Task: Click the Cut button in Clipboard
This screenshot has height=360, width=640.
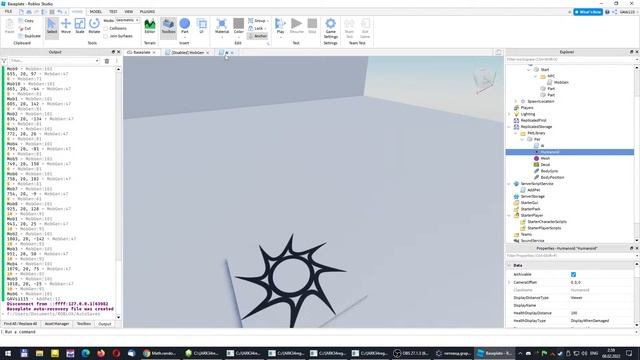Action: pos(25,28)
